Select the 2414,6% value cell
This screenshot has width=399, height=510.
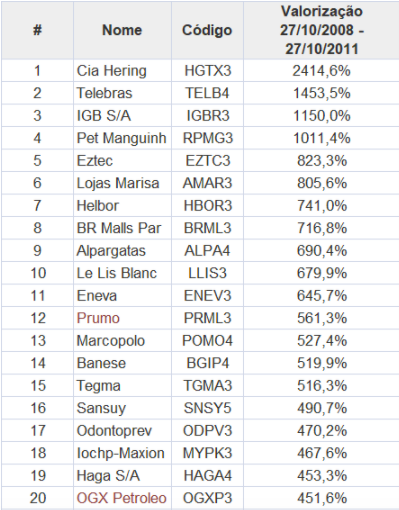pos(322,71)
